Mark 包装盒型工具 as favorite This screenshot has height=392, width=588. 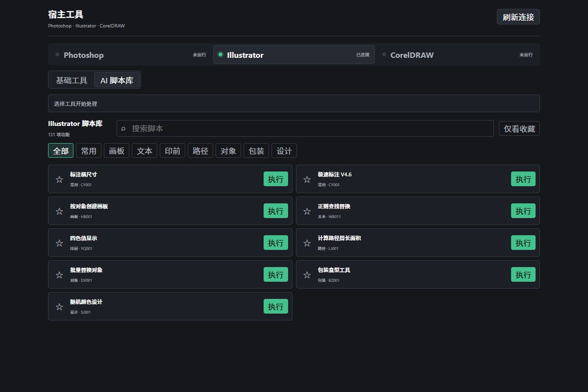pyautogui.click(x=307, y=275)
